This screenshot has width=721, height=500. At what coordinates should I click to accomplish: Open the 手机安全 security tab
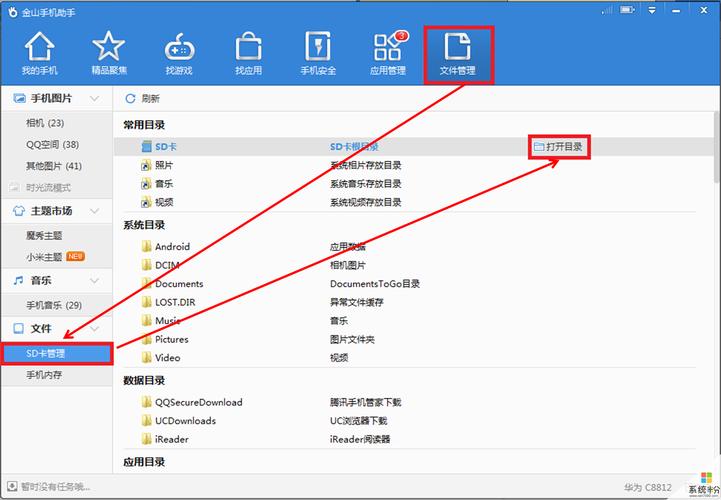coord(318,53)
